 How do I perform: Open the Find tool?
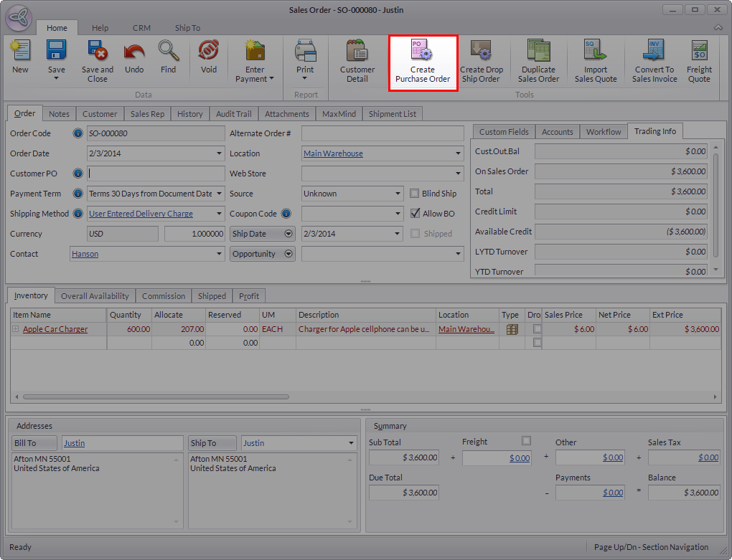pos(168,52)
